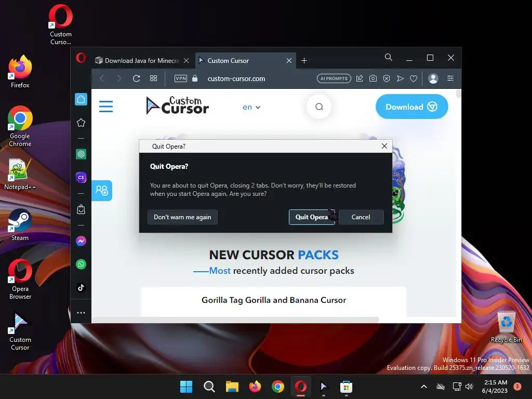
Task: Open sidebar setup three dots menu
Action: click(x=81, y=313)
